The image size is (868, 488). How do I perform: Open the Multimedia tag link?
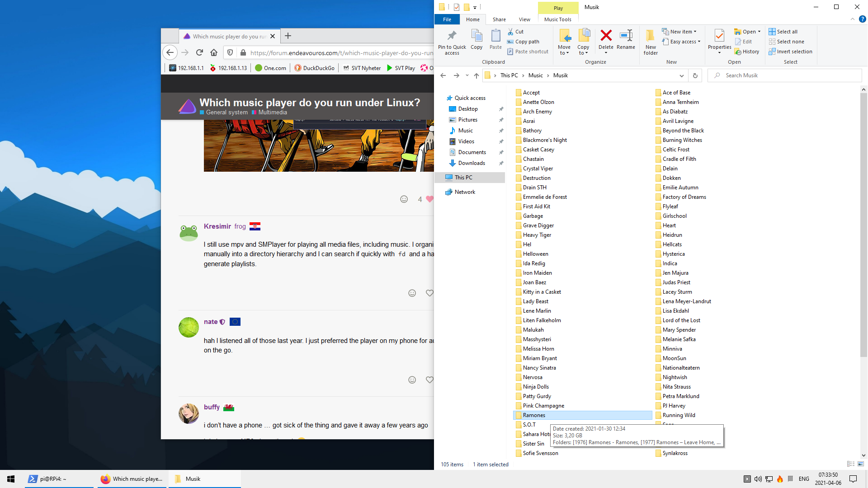click(x=272, y=113)
